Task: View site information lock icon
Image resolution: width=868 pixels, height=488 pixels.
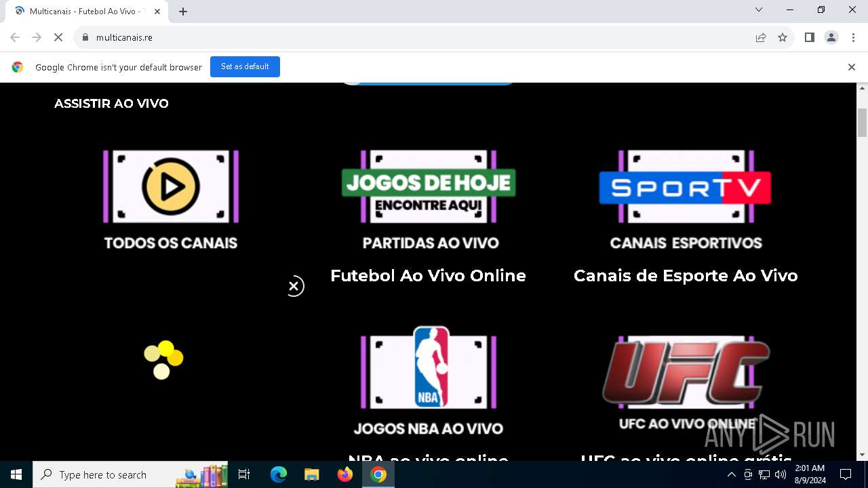Action: pyautogui.click(x=85, y=37)
